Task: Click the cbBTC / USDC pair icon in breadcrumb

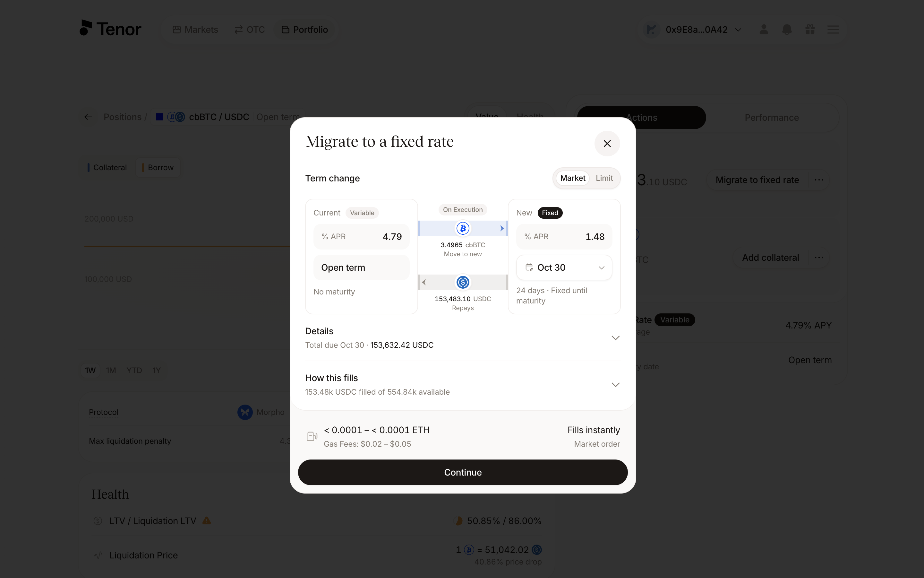Action: pos(176,117)
